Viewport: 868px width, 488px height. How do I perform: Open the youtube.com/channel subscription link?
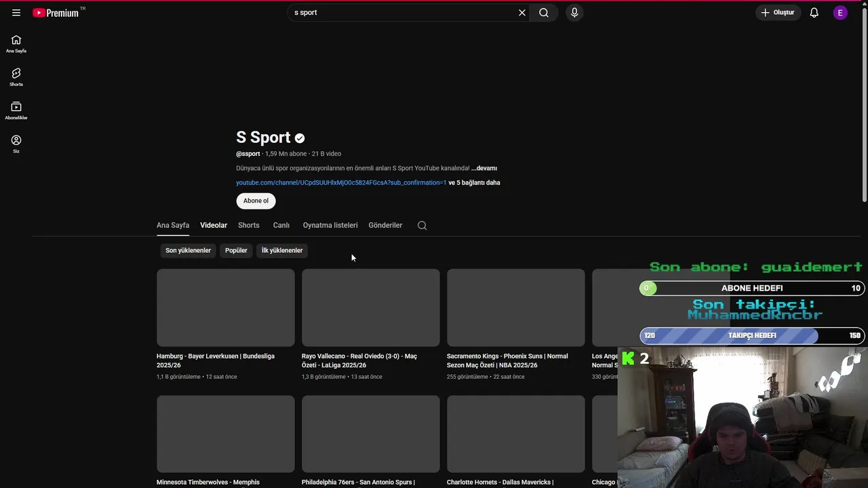click(x=341, y=182)
